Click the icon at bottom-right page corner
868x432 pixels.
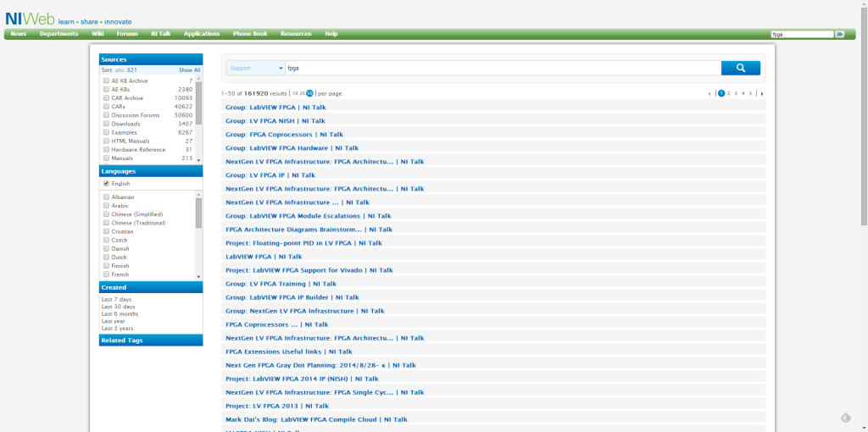(x=845, y=418)
